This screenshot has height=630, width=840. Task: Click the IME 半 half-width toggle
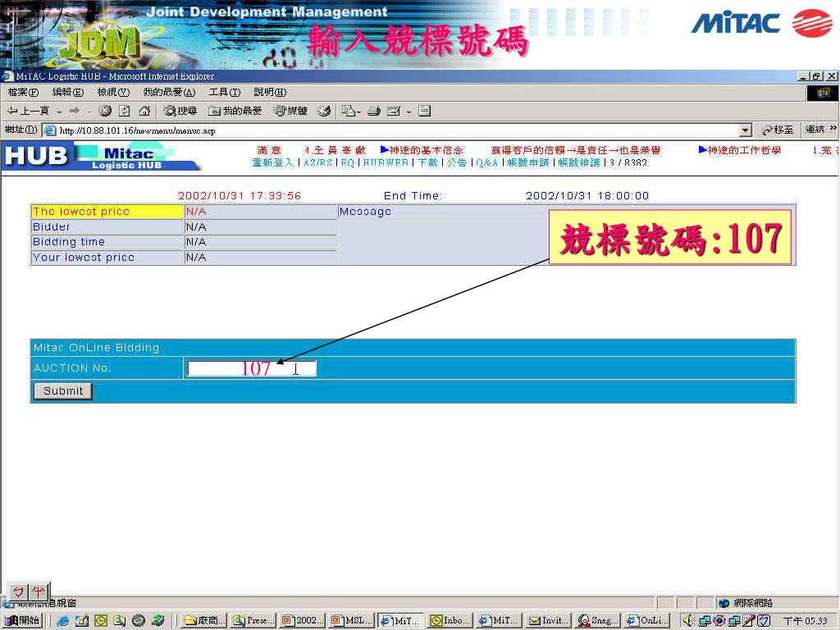tap(39, 592)
